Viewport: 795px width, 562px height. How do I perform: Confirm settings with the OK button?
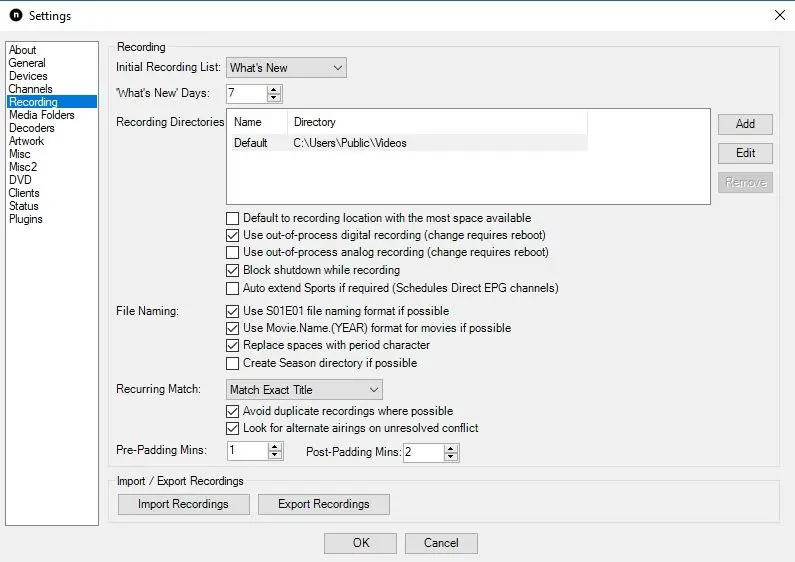click(360, 543)
